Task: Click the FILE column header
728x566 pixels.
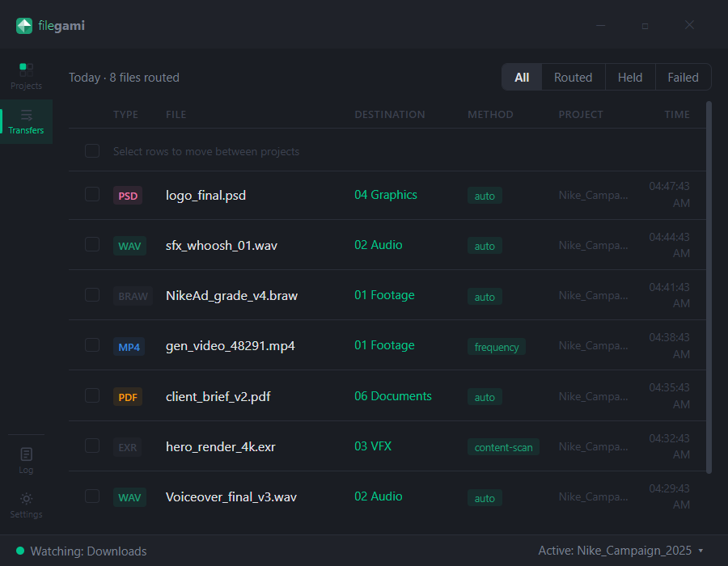Action: pyautogui.click(x=176, y=115)
